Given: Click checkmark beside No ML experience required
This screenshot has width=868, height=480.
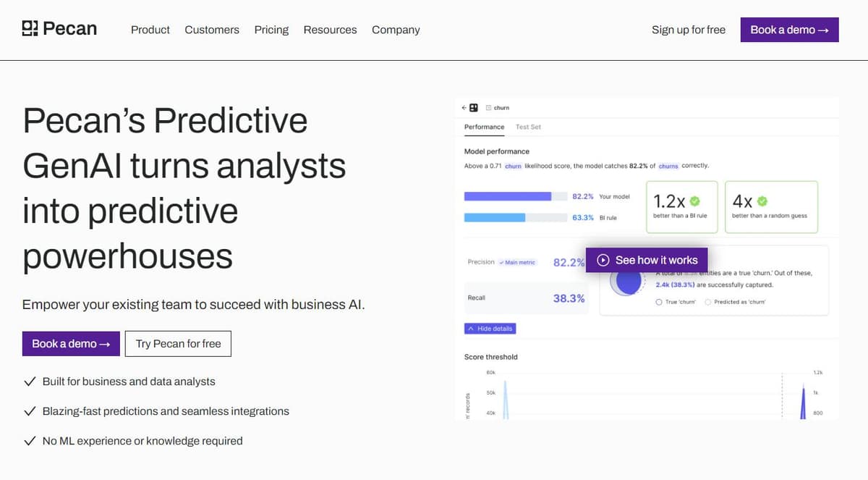Looking at the screenshot, I should point(30,440).
